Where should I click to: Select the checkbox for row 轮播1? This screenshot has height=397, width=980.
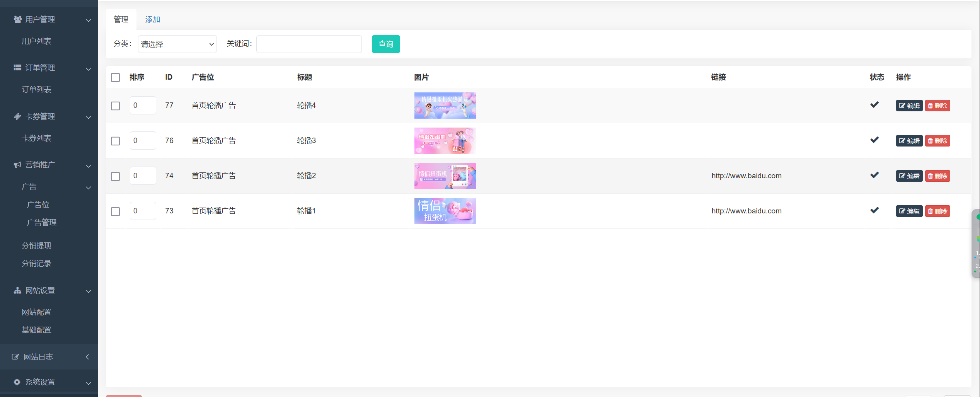115,211
